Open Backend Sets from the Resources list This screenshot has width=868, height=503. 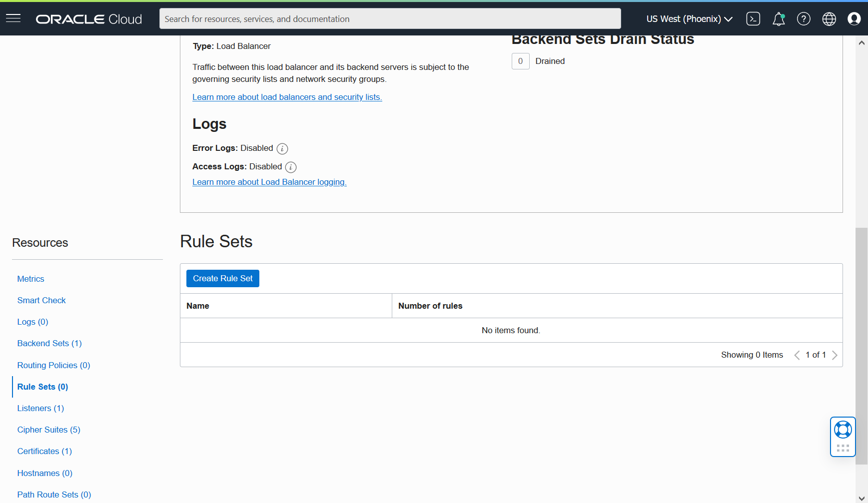coord(49,343)
